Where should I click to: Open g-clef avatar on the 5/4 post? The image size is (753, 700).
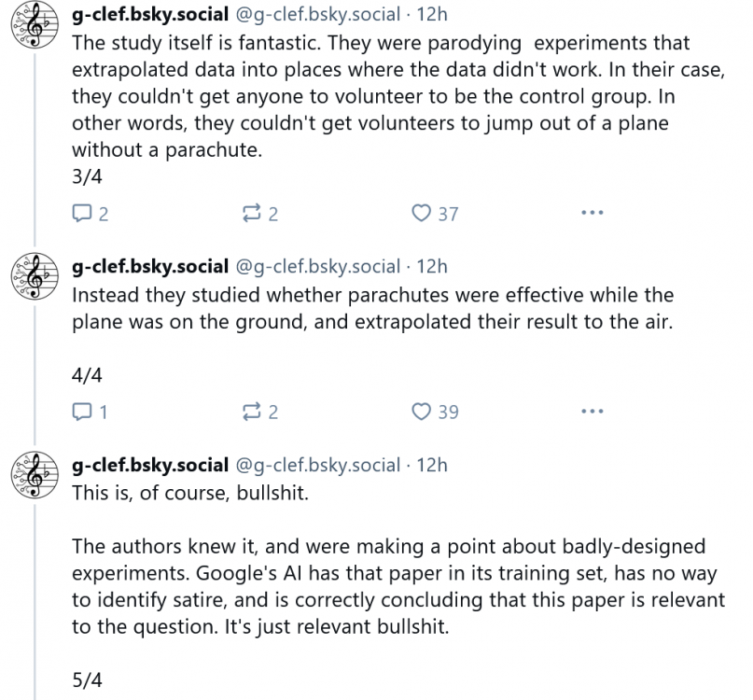pyautogui.click(x=35, y=475)
